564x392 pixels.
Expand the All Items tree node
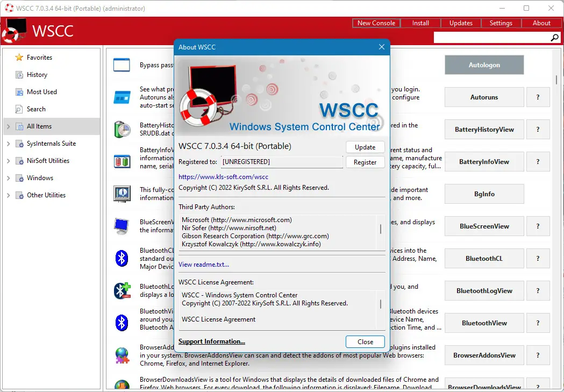pyautogui.click(x=8, y=126)
